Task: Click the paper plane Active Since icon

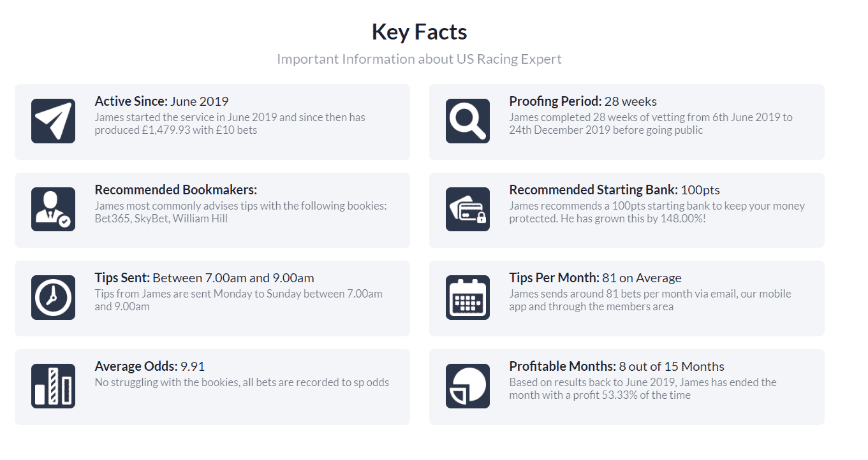Action: click(53, 121)
